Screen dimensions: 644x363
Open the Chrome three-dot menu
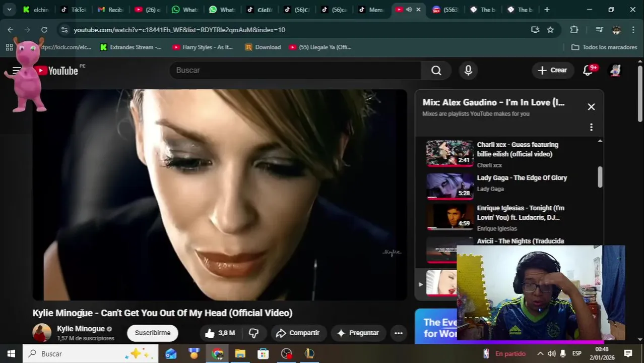click(633, 30)
